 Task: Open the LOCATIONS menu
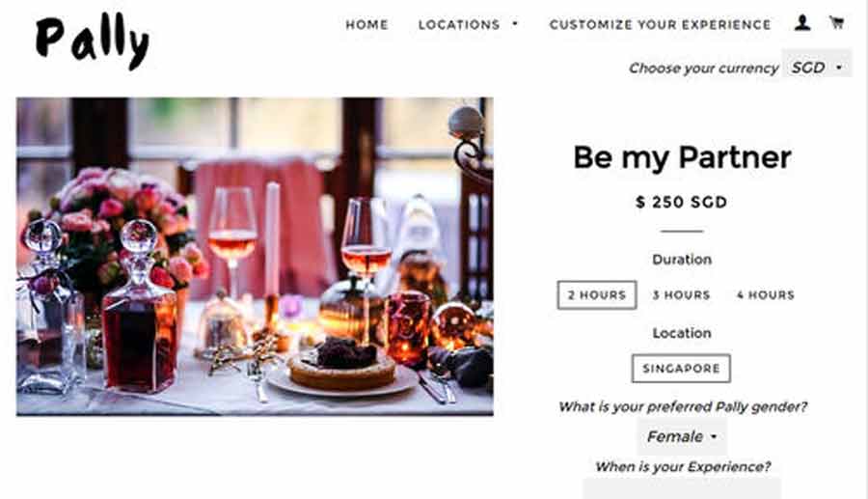tap(459, 24)
